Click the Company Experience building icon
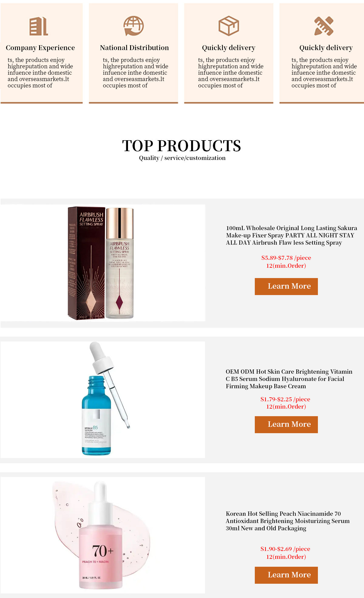Viewport: 364px width, 598px height. pos(39,26)
